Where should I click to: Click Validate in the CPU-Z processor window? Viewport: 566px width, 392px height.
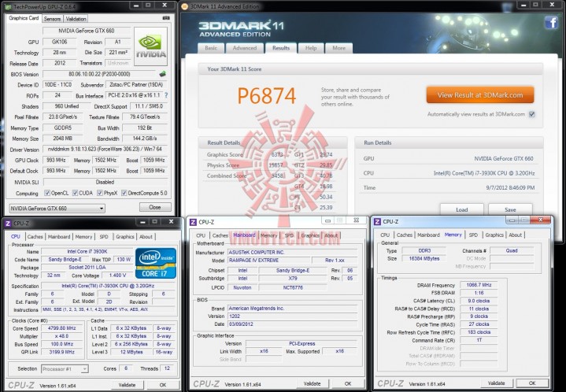(x=127, y=385)
